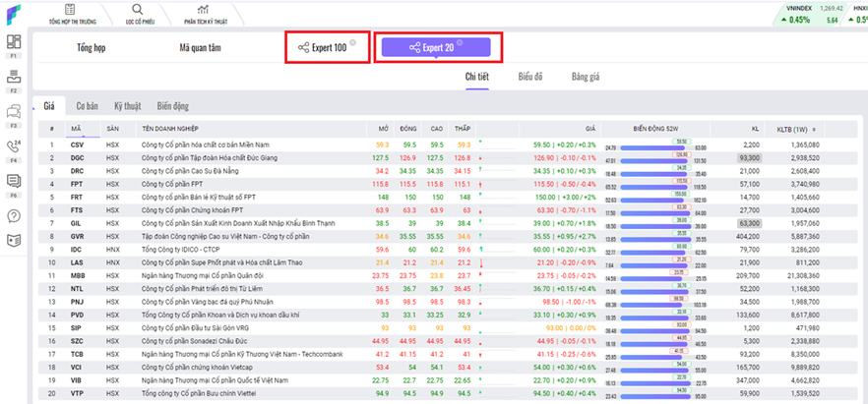Switch to the Kỹ thuật sub-tab
Image resolution: width=868 pixels, height=404 pixels.
click(127, 105)
